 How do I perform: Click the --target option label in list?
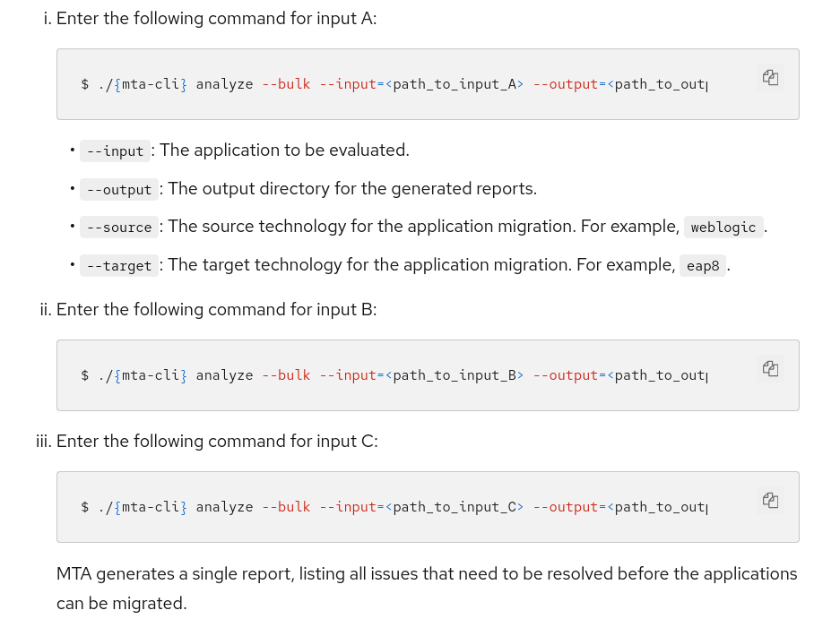pyautogui.click(x=119, y=266)
